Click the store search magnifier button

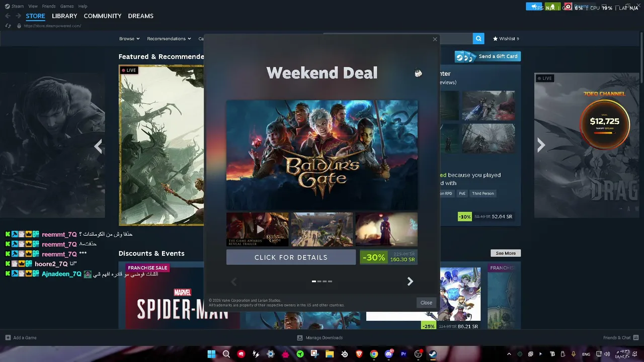click(x=478, y=39)
